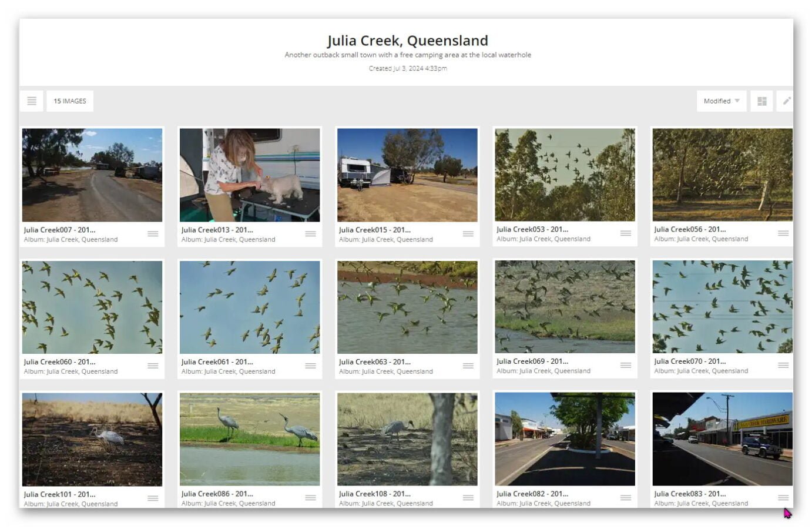812x529 pixels.
Task: Click the pencil edit album icon
Action: [786, 101]
